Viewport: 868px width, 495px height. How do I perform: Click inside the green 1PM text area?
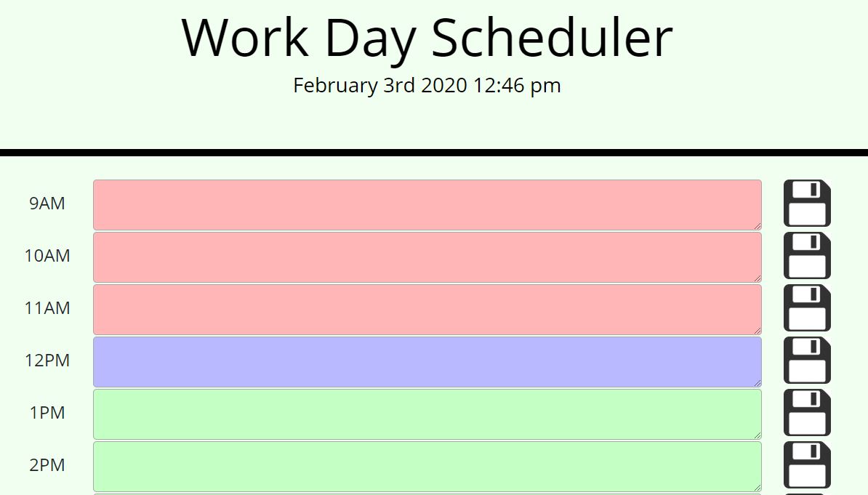pyautogui.click(x=427, y=413)
